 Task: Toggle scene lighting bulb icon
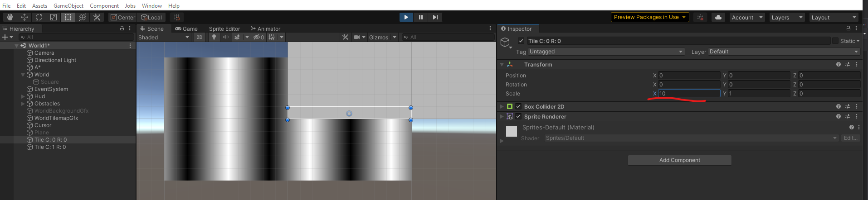(214, 37)
